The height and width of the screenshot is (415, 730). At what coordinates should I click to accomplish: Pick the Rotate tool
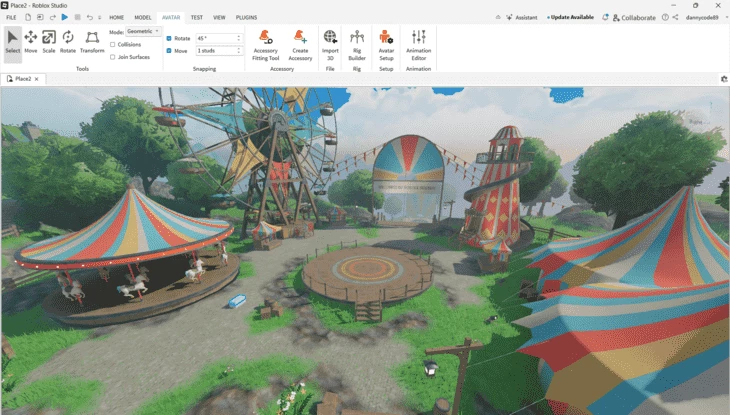pyautogui.click(x=68, y=42)
